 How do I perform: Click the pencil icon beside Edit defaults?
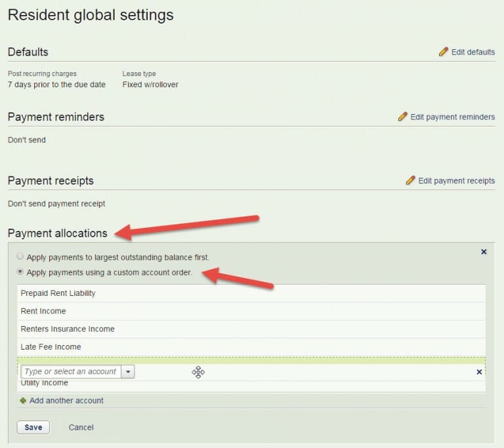click(444, 52)
